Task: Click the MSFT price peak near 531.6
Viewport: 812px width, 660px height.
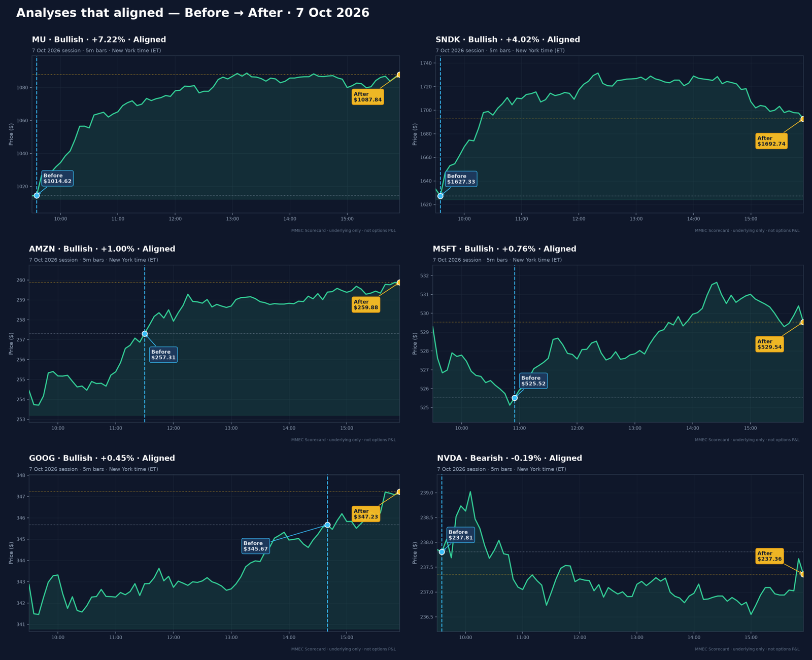Action: pos(716,283)
